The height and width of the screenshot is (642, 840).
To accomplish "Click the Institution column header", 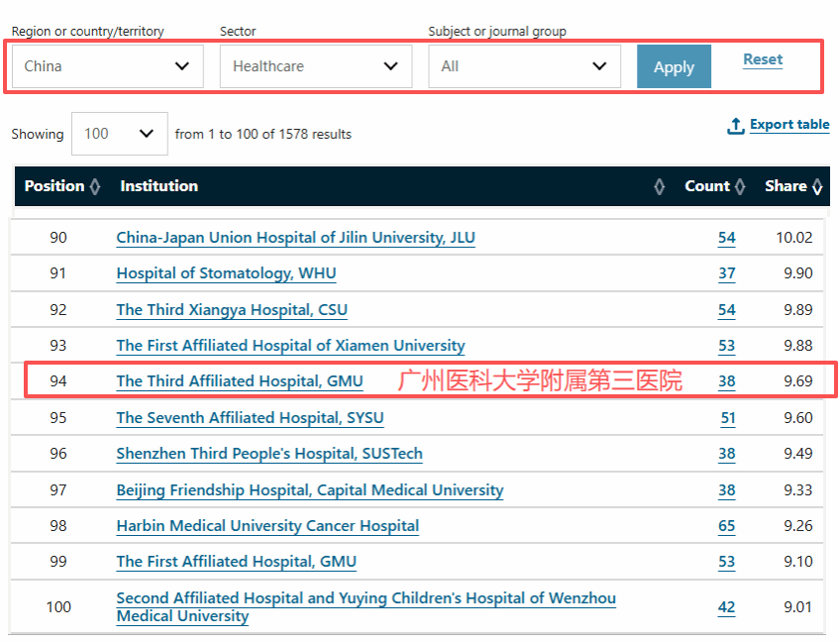I will (159, 186).
